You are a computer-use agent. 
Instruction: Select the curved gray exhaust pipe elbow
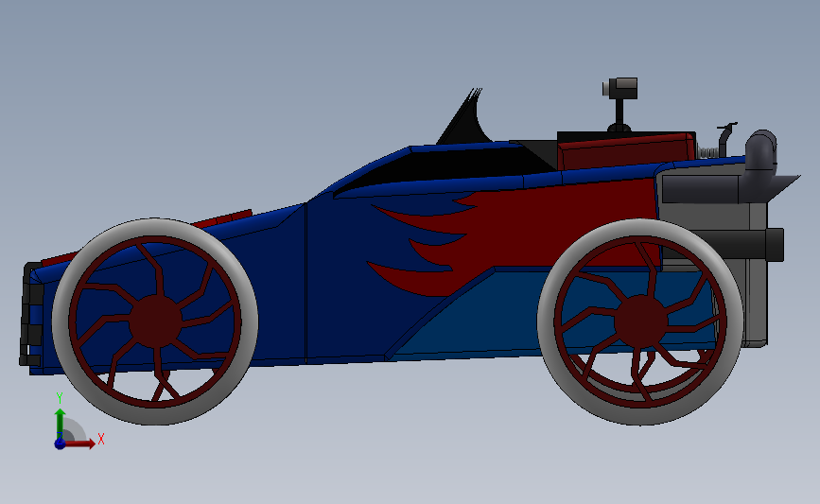click(761, 150)
